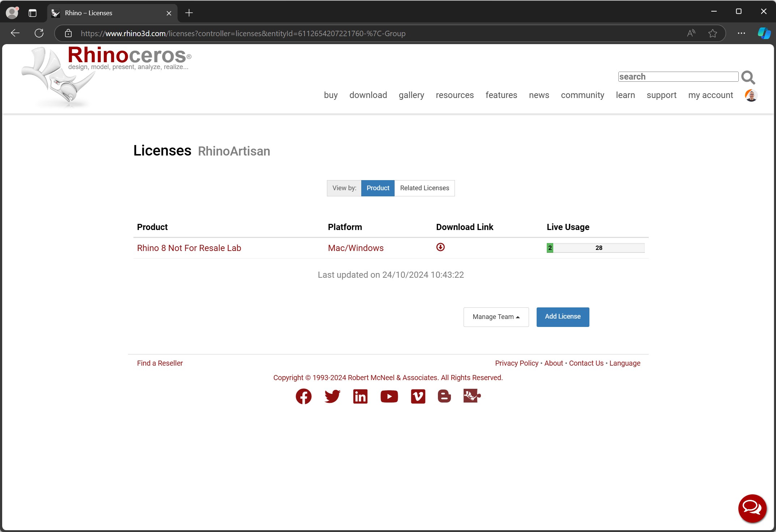
Task: Open the LinkedIn social icon
Action: point(360,396)
